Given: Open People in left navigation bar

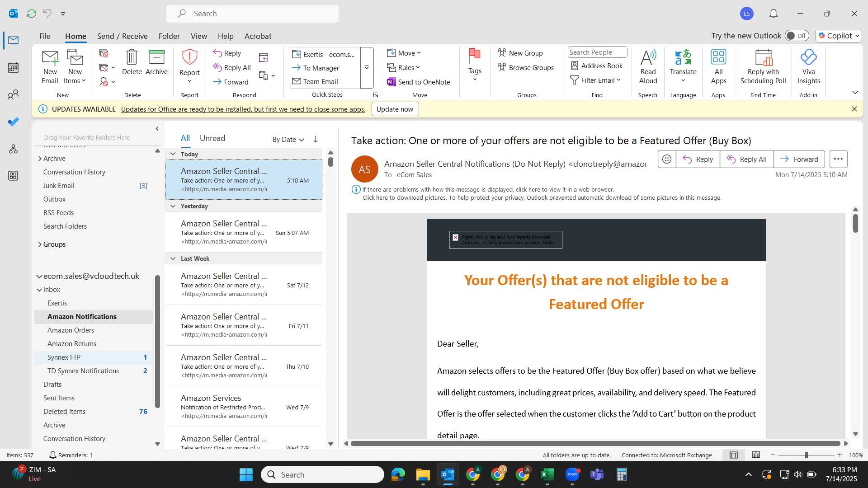Looking at the screenshot, I should click(13, 95).
